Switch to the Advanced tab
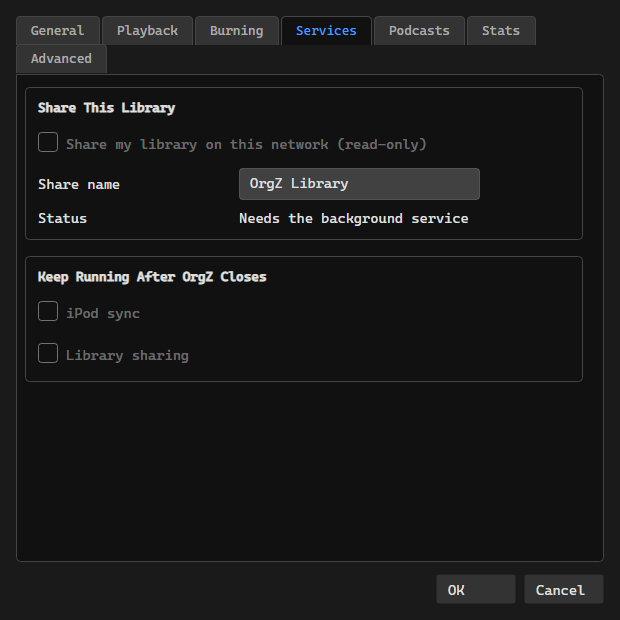620x620 pixels. coord(61,59)
